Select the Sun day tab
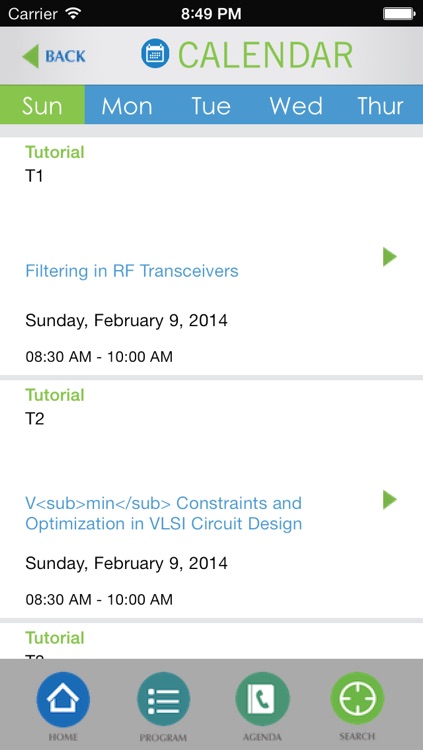 coord(42,105)
